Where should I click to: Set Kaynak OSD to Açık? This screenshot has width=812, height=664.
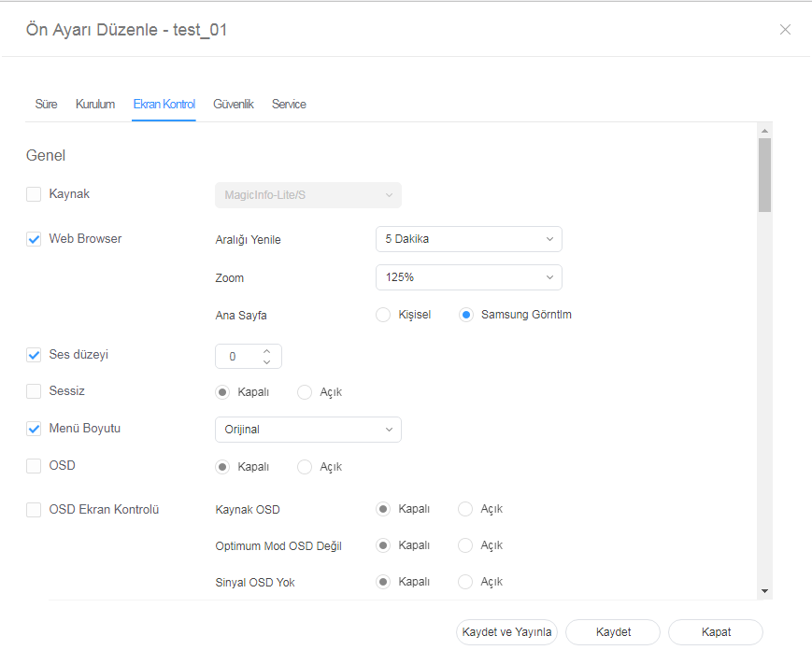click(x=465, y=509)
